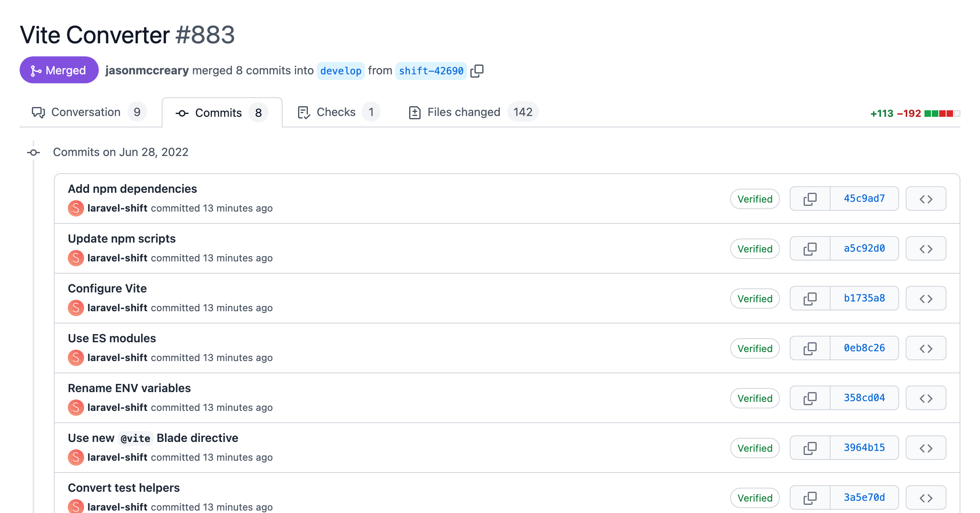Open the shift-42690 branch link
Image resolution: width=980 pixels, height=513 pixels.
tap(431, 70)
